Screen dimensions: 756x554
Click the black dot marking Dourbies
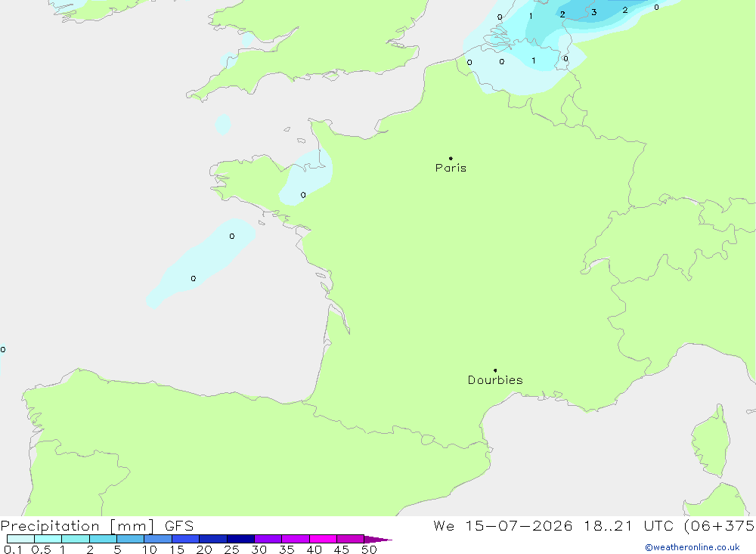pyautogui.click(x=495, y=370)
